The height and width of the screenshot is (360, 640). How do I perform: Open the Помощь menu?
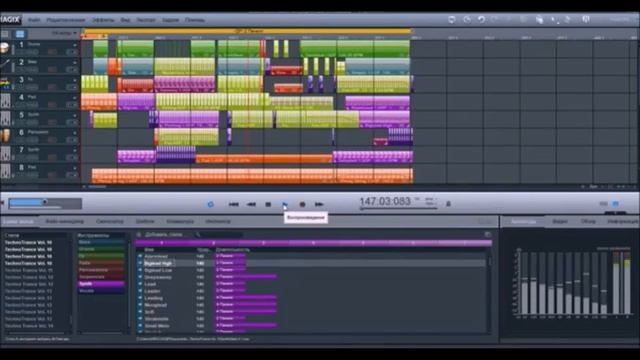click(195, 20)
